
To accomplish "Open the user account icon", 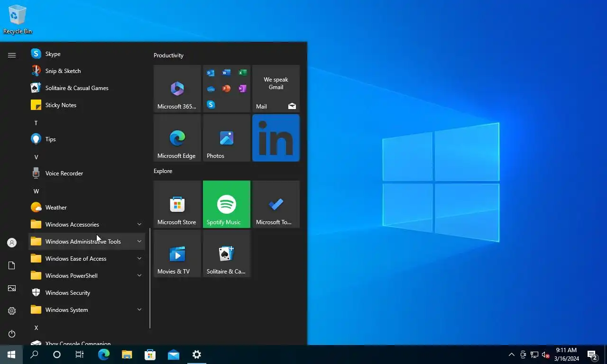I will [x=12, y=243].
